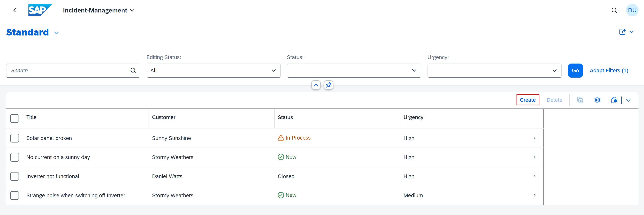Click the Standard view title

(x=28, y=32)
